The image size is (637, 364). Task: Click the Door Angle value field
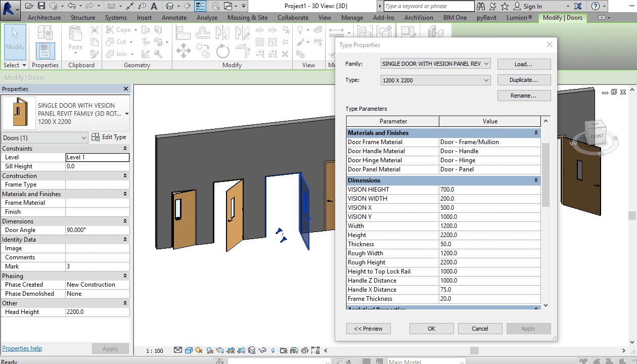click(97, 230)
